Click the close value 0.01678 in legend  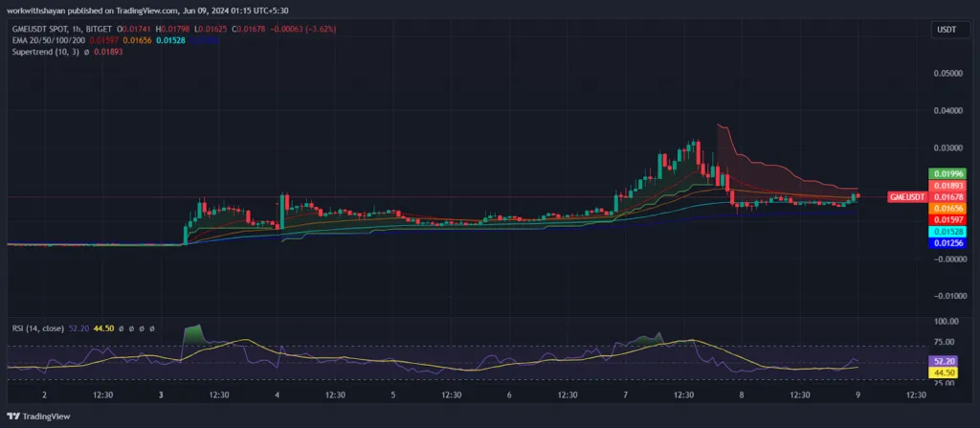coord(251,29)
